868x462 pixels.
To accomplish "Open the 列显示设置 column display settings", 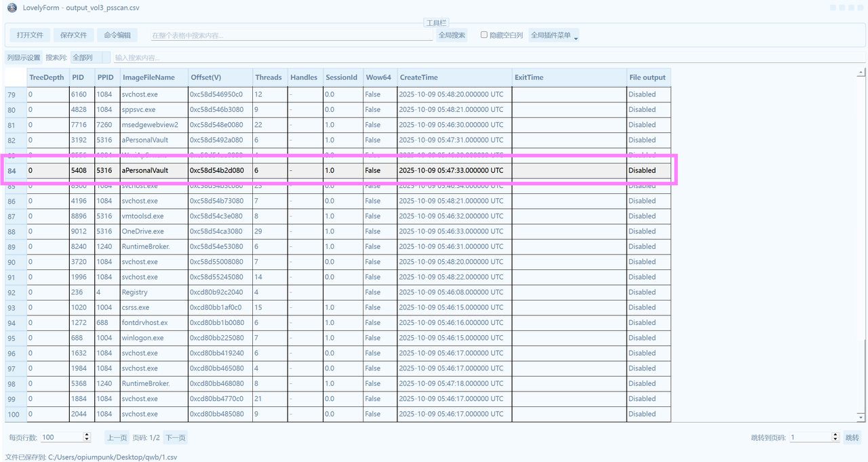I will pos(24,58).
